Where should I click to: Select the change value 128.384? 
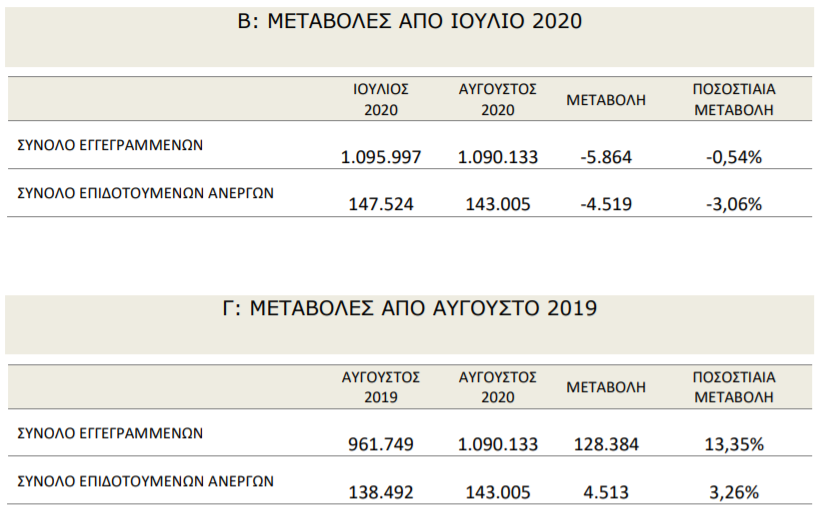[x=606, y=445]
